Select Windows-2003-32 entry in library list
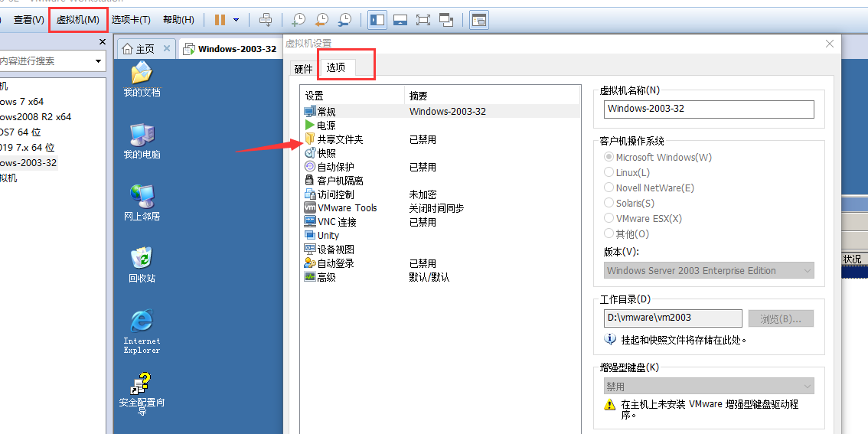The width and height of the screenshot is (868, 434). [x=28, y=163]
